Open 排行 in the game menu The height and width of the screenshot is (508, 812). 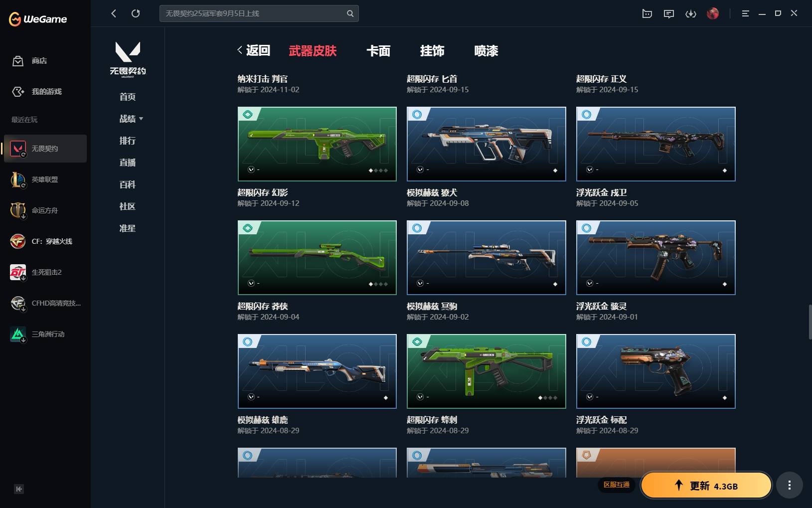pos(128,141)
